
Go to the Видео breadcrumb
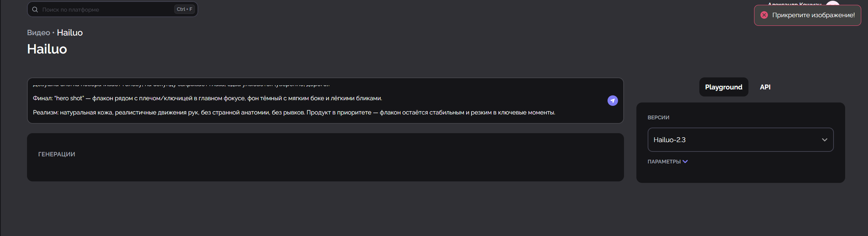tap(38, 33)
